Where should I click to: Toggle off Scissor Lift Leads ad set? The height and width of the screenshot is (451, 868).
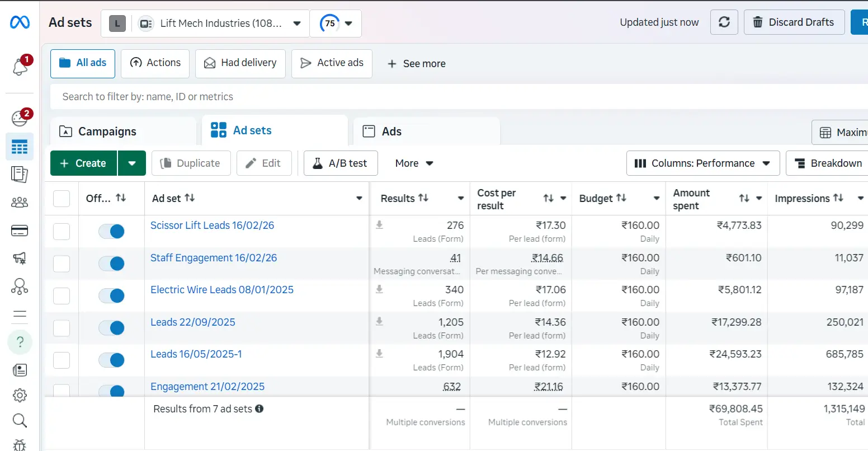pyautogui.click(x=111, y=231)
